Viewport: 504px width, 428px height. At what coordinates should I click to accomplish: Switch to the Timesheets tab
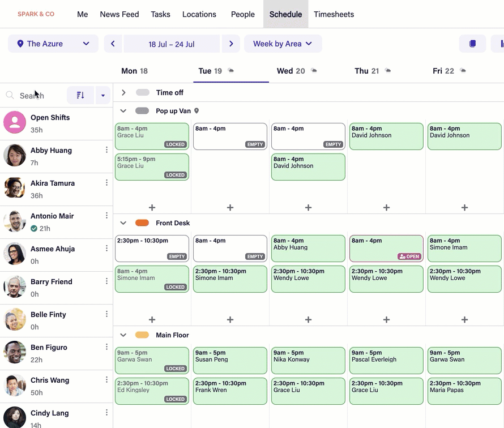[x=334, y=14]
